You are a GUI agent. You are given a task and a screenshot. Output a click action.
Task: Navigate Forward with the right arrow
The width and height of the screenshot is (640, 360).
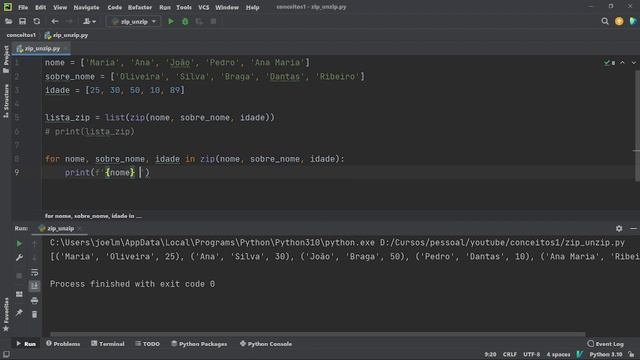[69, 21]
